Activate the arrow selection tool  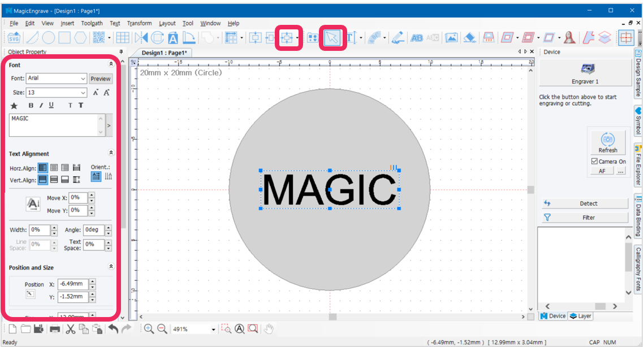coord(331,38)
